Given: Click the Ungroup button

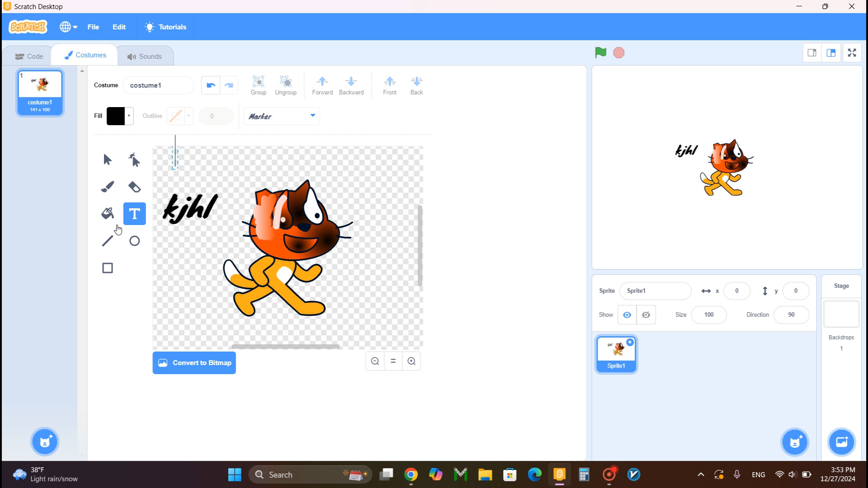Looking at the screenshot, I should [286, 85].
